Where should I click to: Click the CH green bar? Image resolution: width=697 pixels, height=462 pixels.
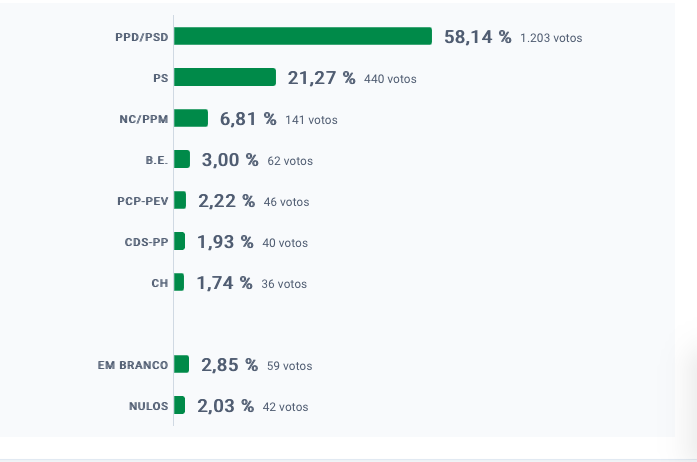coord(179,282)
